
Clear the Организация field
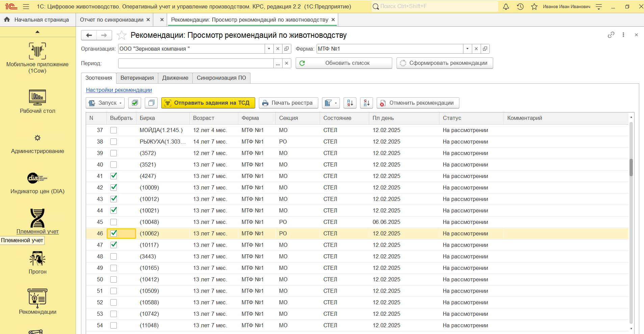[278, 49]
